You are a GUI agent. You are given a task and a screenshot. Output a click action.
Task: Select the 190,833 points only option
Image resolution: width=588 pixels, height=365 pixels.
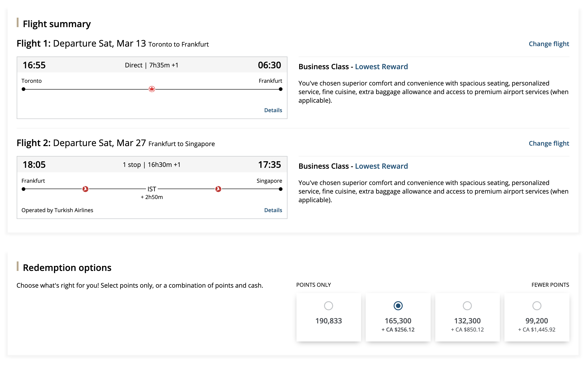click(x=328, y=306)
